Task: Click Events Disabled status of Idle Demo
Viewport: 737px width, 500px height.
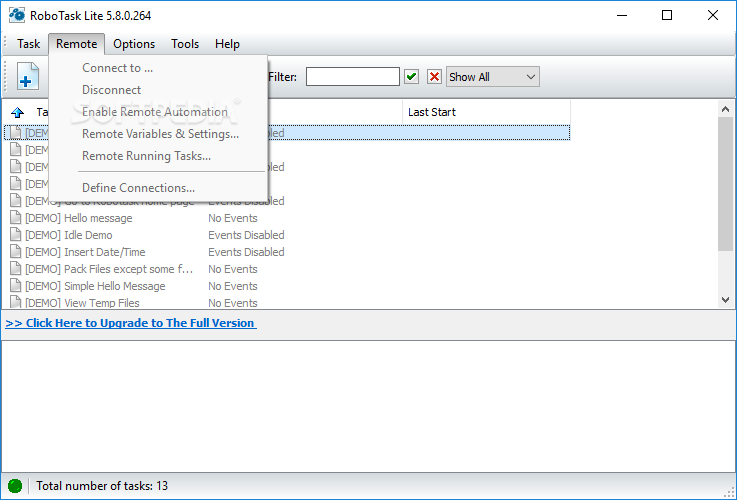Action: pyautogui.click(x=246, y=235)
